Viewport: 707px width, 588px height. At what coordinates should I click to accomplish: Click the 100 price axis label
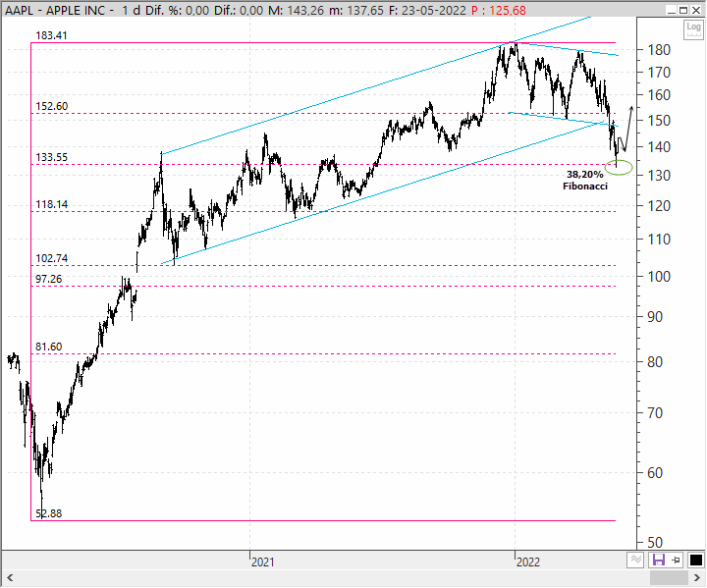pyautogui.click(x=659, y=277)
